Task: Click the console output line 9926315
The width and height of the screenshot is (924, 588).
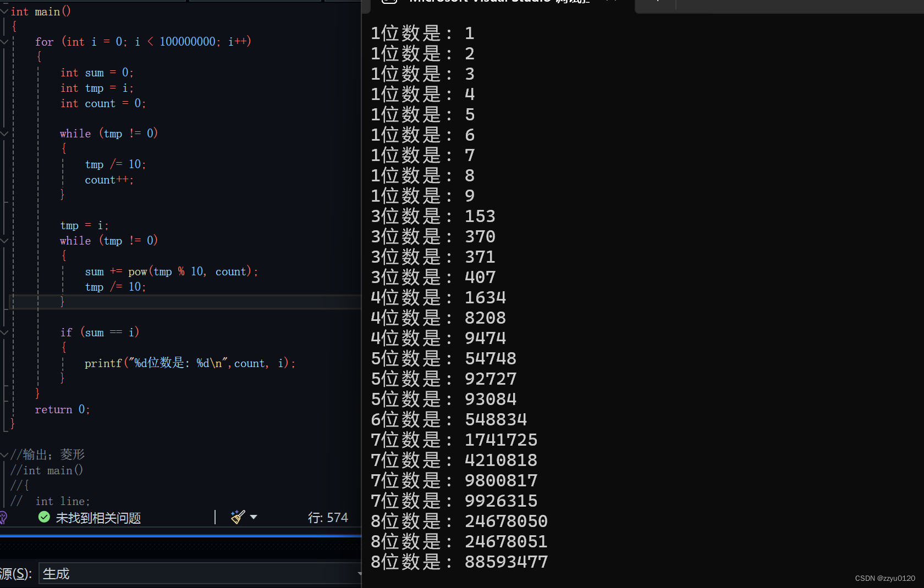Action: 454,501
